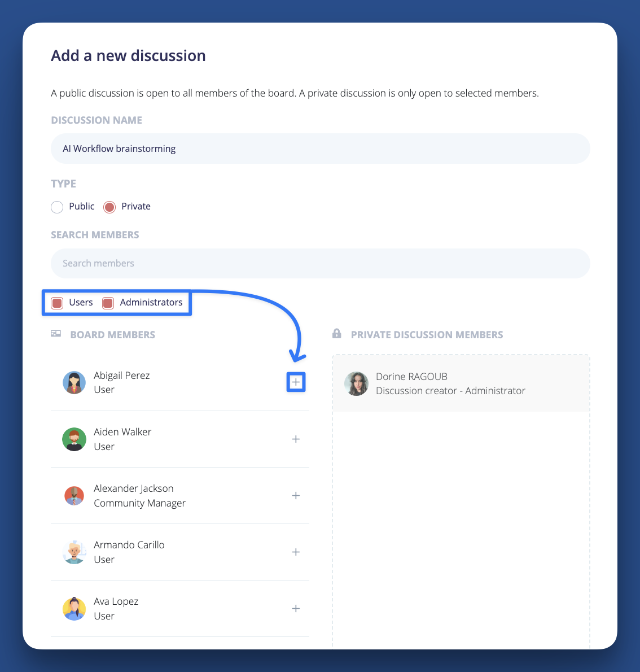
Task: Add Aiden Walker with the plus icon
Action: pos(296,439)
